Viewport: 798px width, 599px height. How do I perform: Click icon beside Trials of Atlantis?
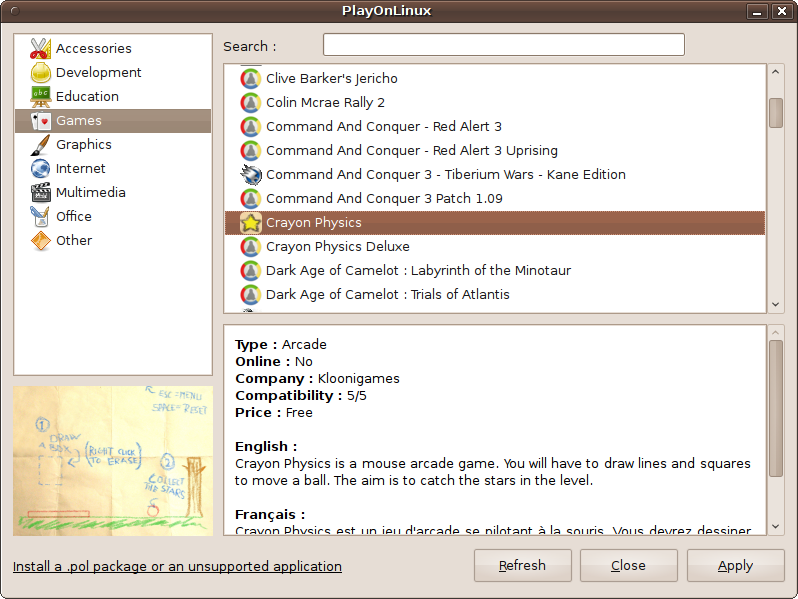coord(250,294)
